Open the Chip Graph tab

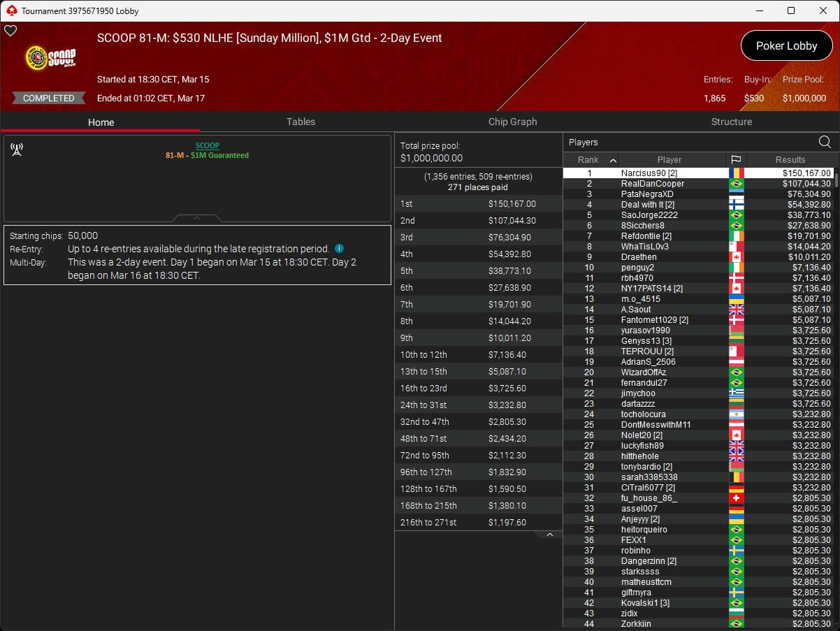pos(512,122)
